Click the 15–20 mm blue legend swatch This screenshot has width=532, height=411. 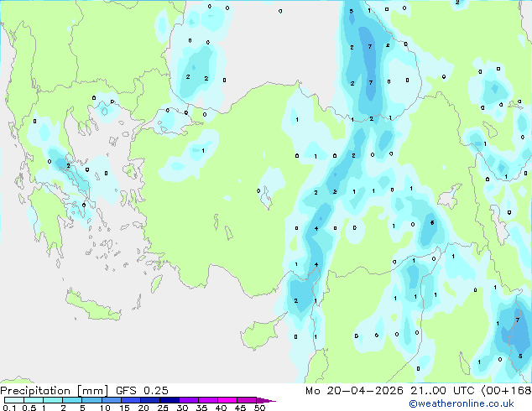tap(131, 400)
